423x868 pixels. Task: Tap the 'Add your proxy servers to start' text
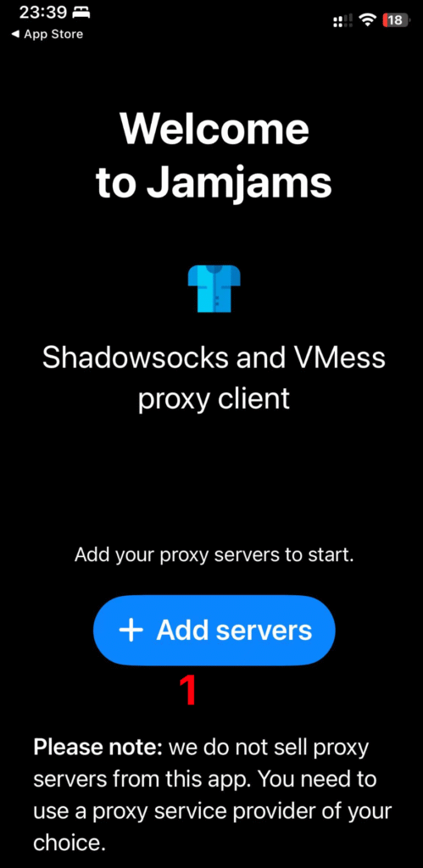[214, 554]
